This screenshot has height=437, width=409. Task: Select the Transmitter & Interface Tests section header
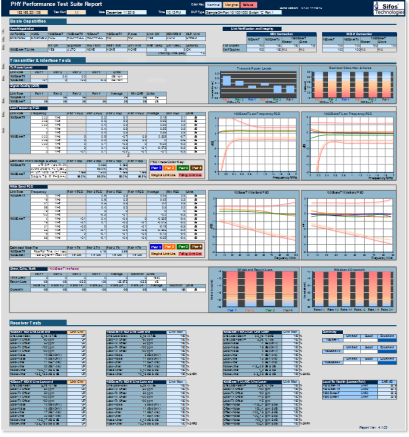point(47,60)
